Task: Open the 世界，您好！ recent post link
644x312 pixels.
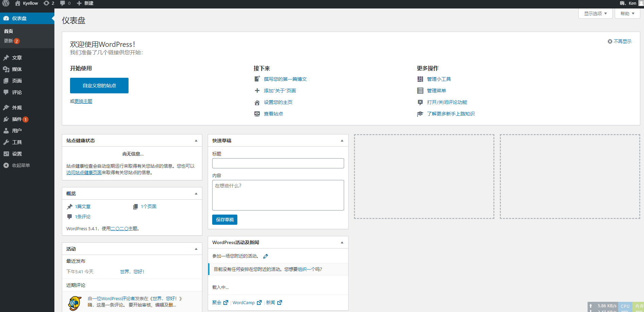Action: tap(132, 272)
